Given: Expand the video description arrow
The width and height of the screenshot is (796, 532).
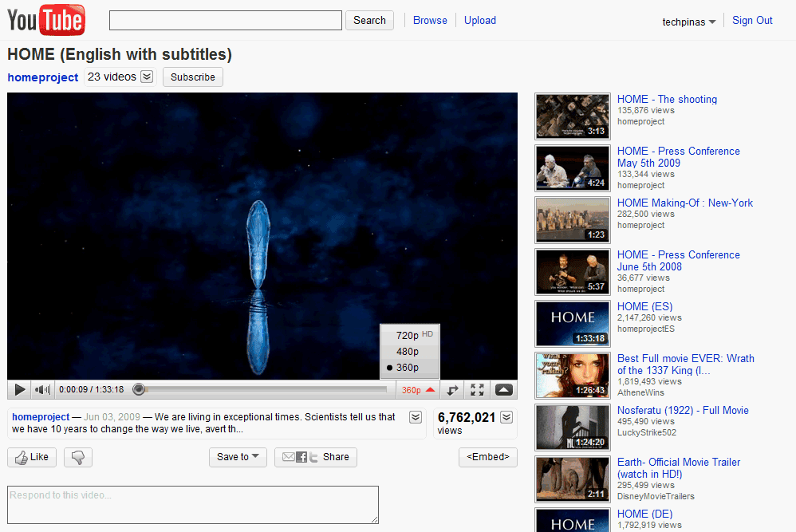Looking at the screenshot, I should tap(416, 417).
